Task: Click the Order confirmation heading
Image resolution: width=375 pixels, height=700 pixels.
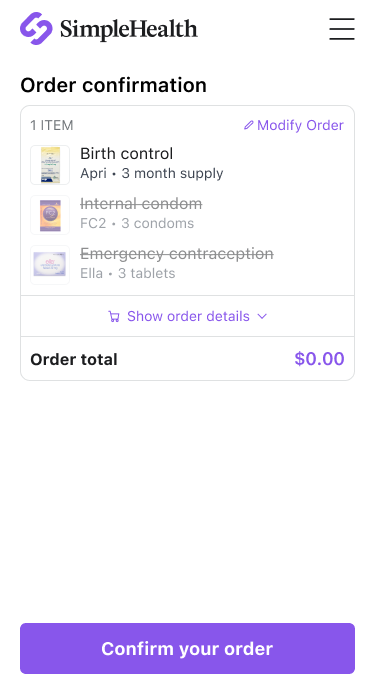Action: (113, 85)
